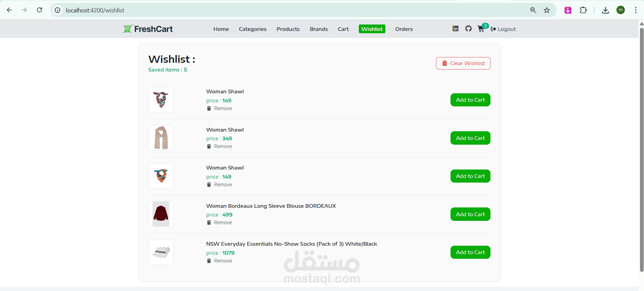This screenshot has width=644, height=291.
Task: Go back using the browser back arrow
Action: (9, 10)
